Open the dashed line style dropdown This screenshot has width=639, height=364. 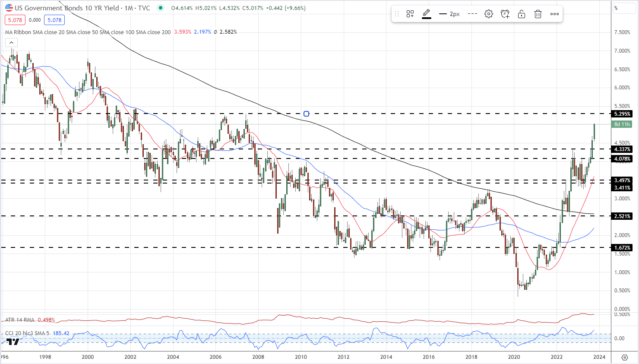[472, 14]
